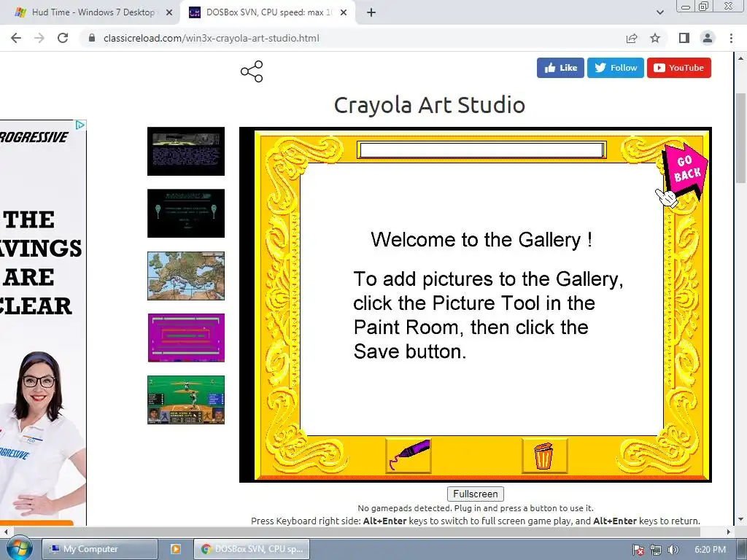Click the pink Go Back arrow

pos(686,171)
